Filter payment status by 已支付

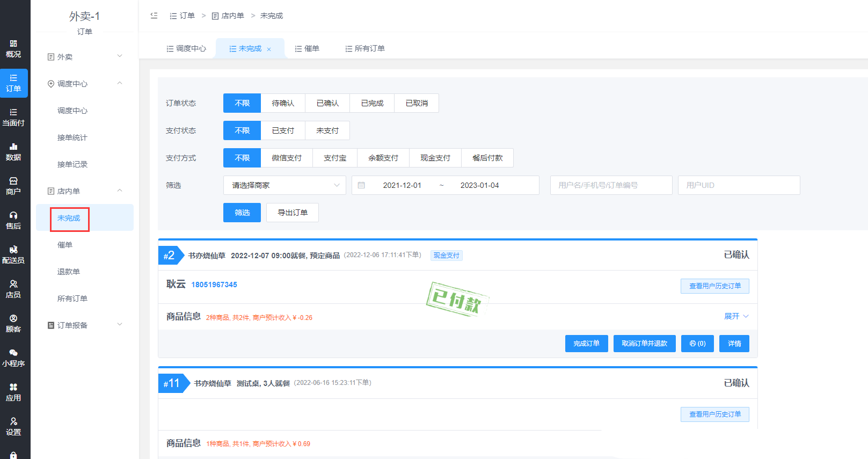point(283,130)
